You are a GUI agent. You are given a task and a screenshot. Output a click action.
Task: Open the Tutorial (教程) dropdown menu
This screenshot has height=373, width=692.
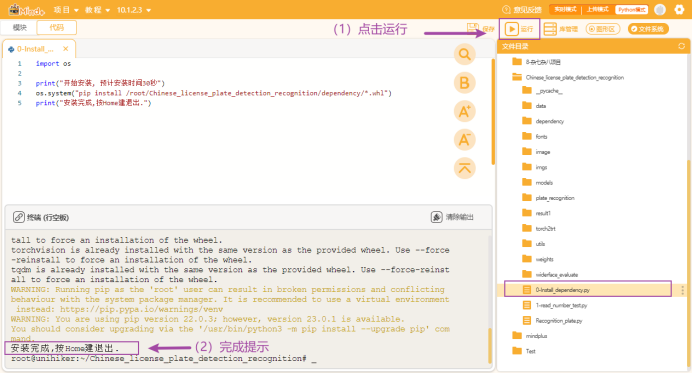click(x=97, y=10)
